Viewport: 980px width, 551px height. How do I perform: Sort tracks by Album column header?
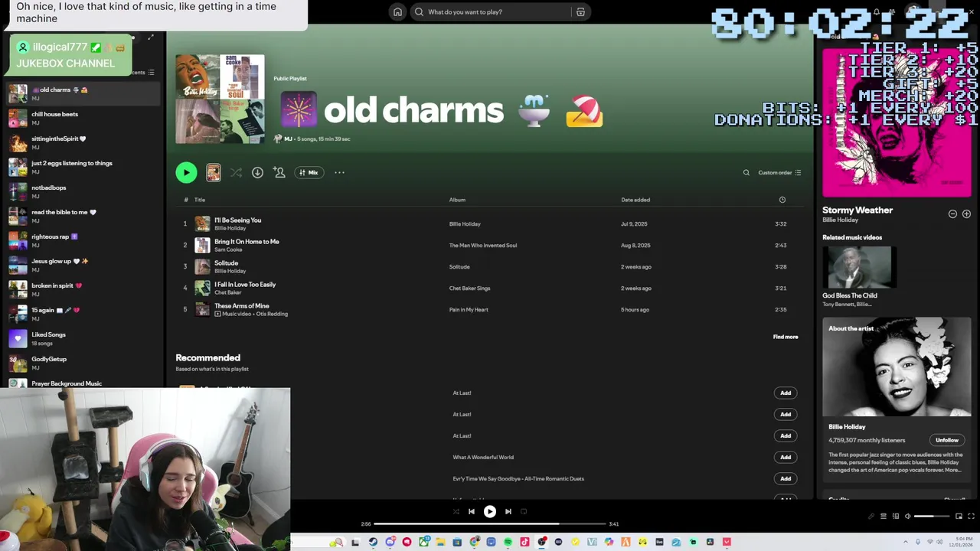click(457, 200)
